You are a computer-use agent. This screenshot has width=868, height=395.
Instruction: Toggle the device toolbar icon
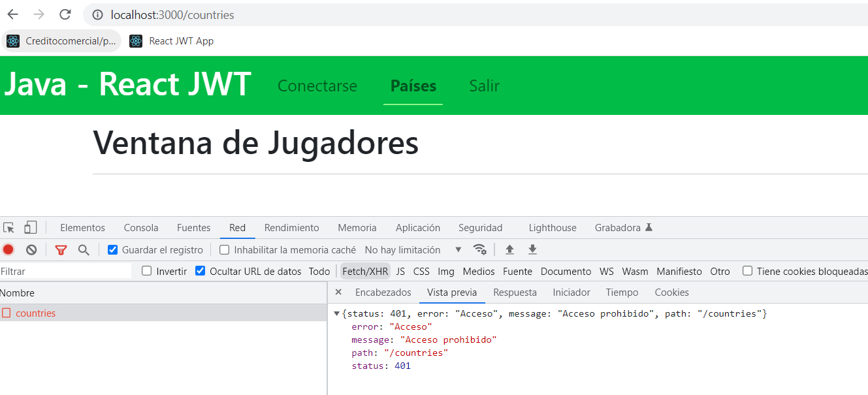tap(30, 228)
